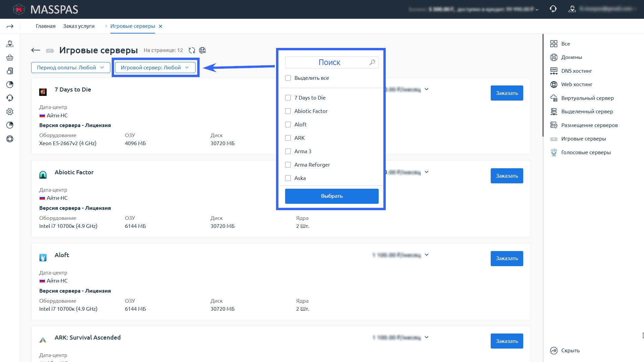
Task: Expand price chevron for Aloft server
Action: tap(427, 255)
